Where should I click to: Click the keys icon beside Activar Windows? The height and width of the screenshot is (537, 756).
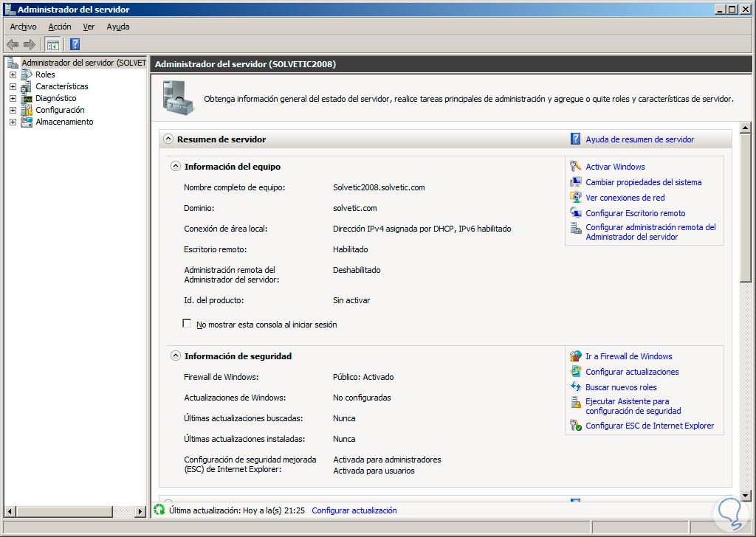pos(575,167)
